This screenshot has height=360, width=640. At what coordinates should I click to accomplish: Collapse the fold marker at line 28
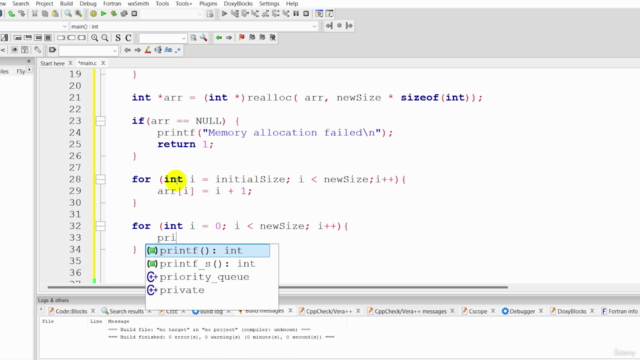[x=100, y=179]
